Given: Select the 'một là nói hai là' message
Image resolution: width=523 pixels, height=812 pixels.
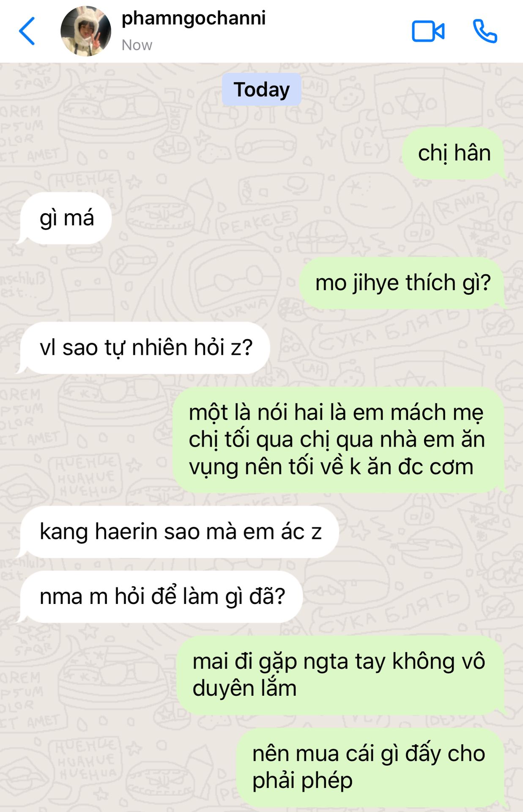Looking at the screenshot, I should [339, 440].
